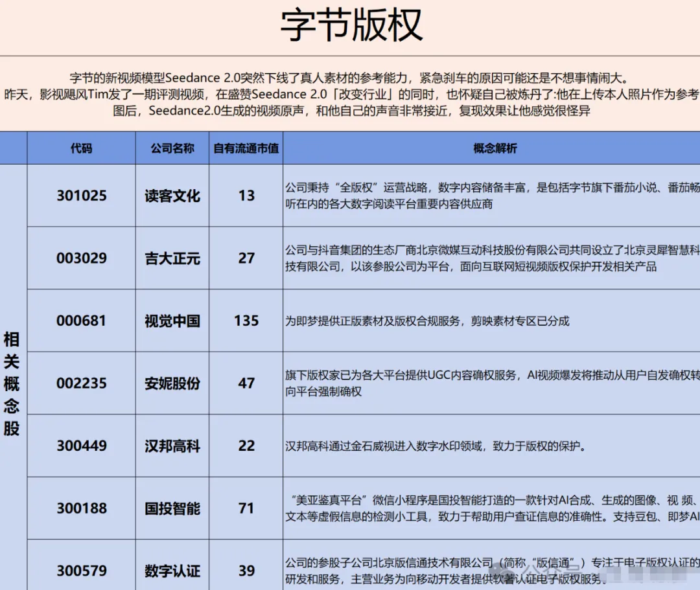Click the stock code 301025
The image size is (700, 590).
click(x=82, y=196)
